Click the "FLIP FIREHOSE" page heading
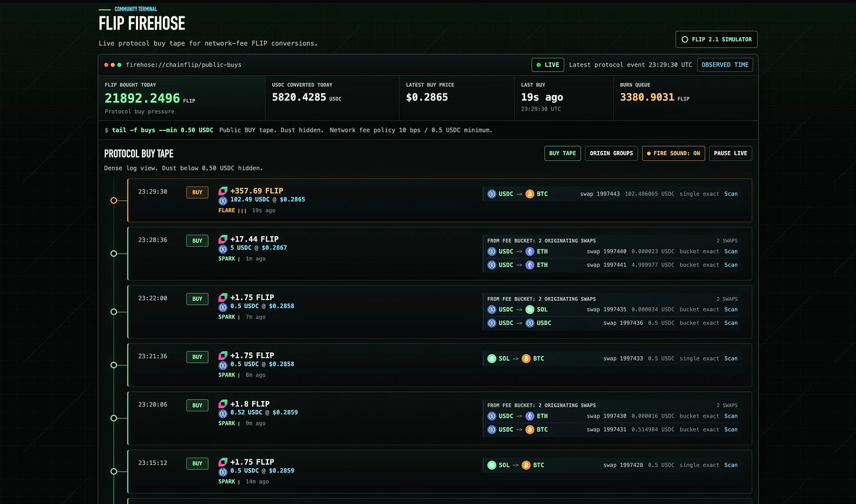Screen dimensions: 856x504 click(x=142, y=23)
